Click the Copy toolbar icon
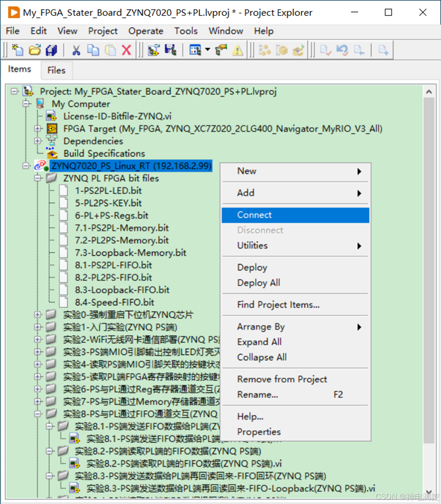This screenshot has height=504, width=441. point(93,50)
